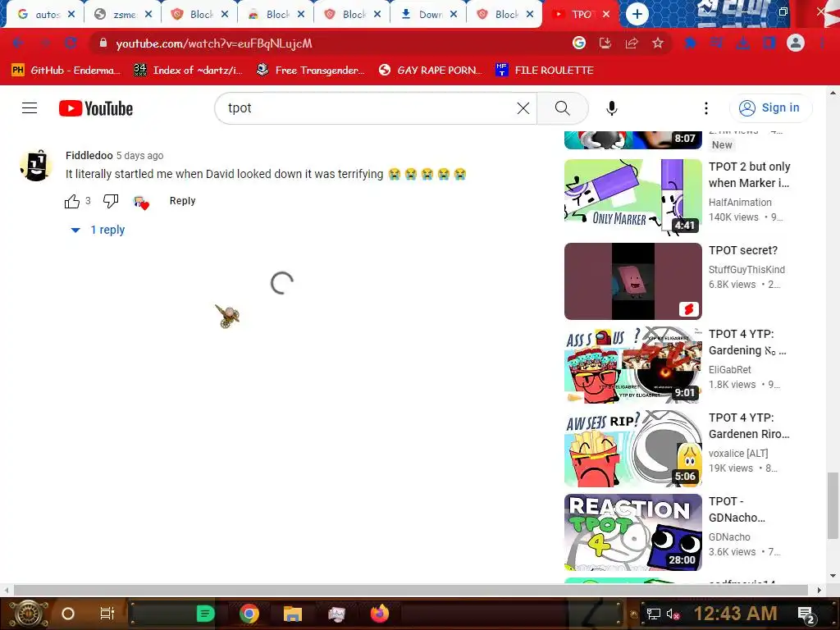Open the Google icon in the address bar
This screenshot has width=840, height=630.
[x=579, y=43]
